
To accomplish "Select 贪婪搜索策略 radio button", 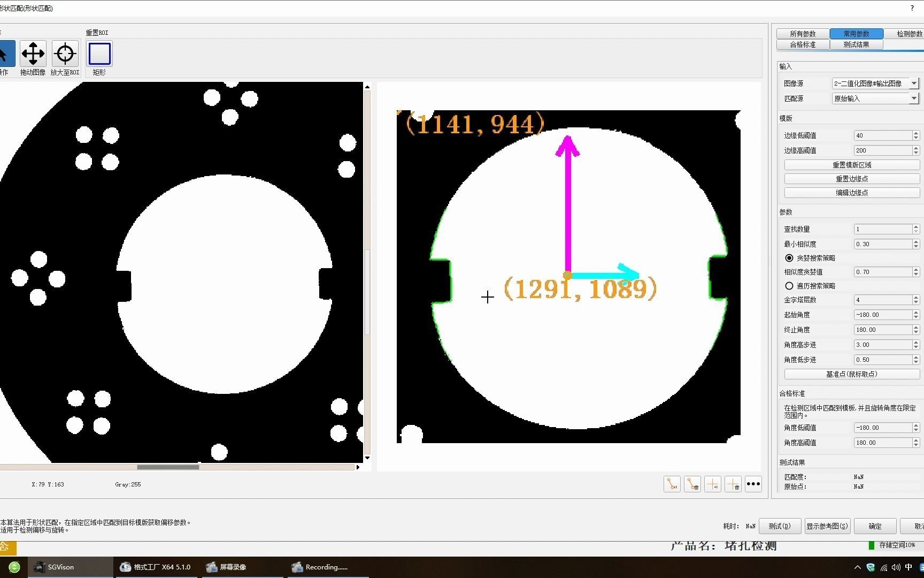I will tap(789, 258).
